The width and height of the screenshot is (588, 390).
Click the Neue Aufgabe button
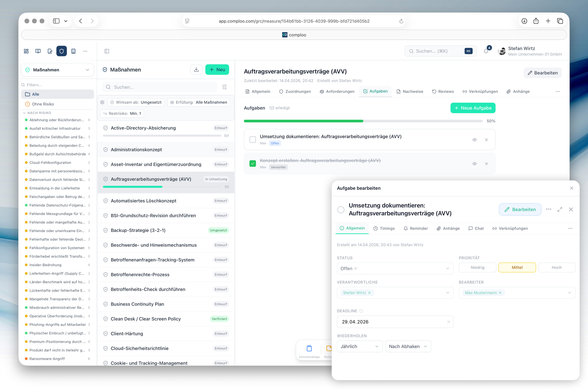[x=473, y=108]
